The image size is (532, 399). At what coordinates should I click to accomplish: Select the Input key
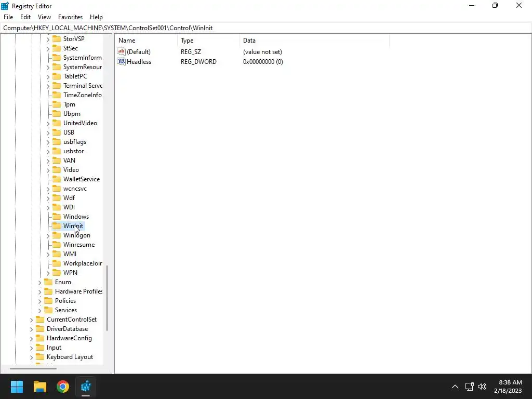54,348
